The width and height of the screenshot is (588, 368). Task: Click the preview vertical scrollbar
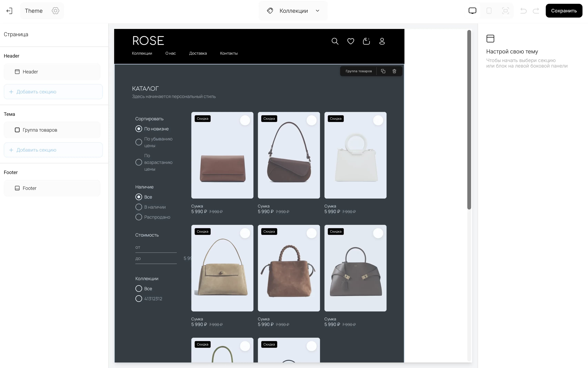(x=469, y=120)
